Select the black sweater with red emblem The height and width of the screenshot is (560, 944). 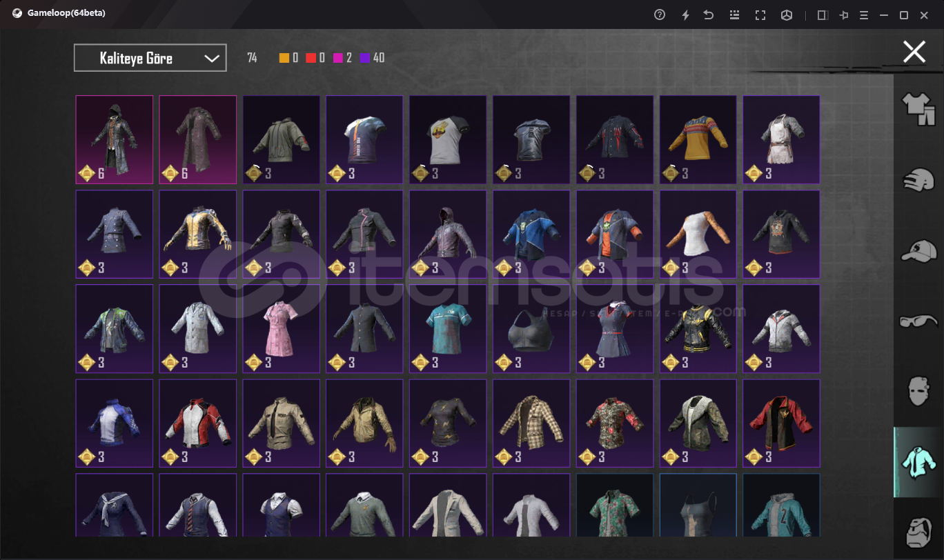[x=781, y=234]
